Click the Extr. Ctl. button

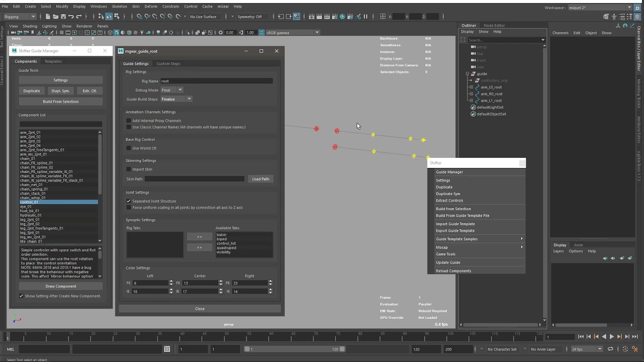point(90,91)
